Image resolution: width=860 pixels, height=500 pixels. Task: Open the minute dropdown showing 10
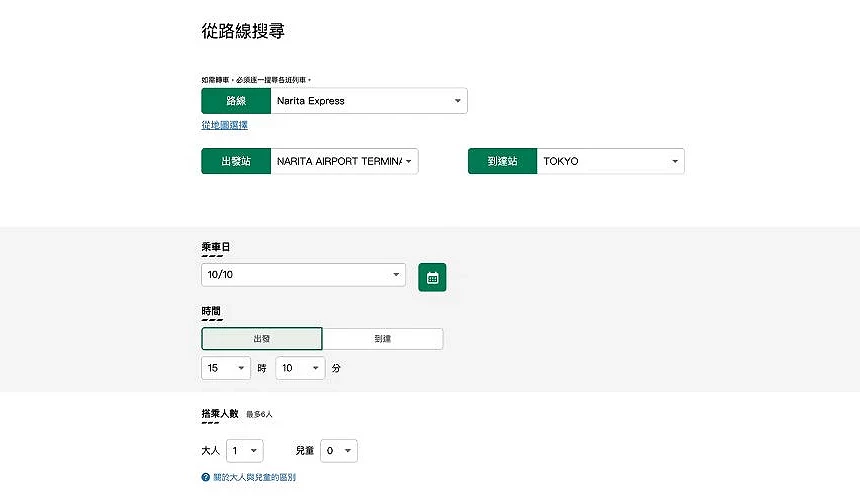tap(300, 368)
